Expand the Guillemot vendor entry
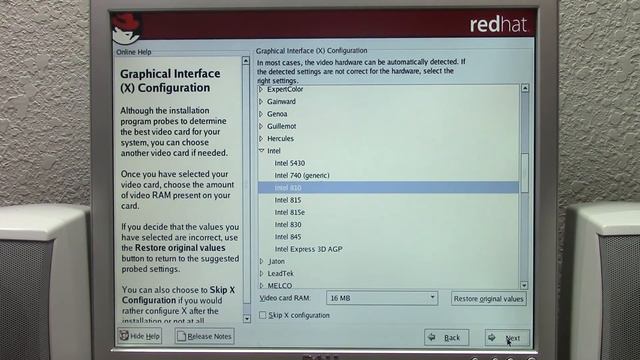Image resolution: width=640 pixels, height=360 pixels. pyautogui.click(x=261, y=126)
